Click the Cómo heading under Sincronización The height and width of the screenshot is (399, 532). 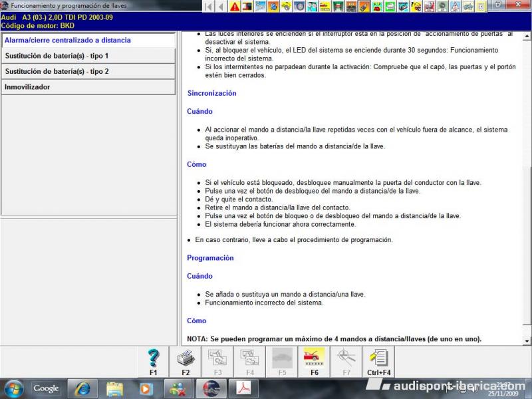(196, 164)
